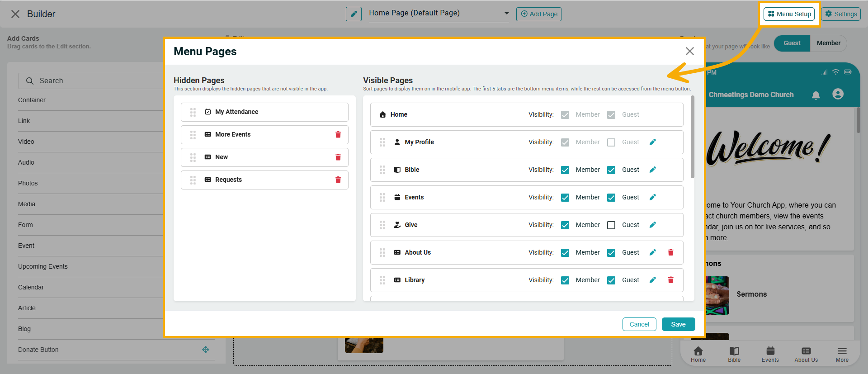
Task: Select the Guest preview tab
Action: (792, 43)
